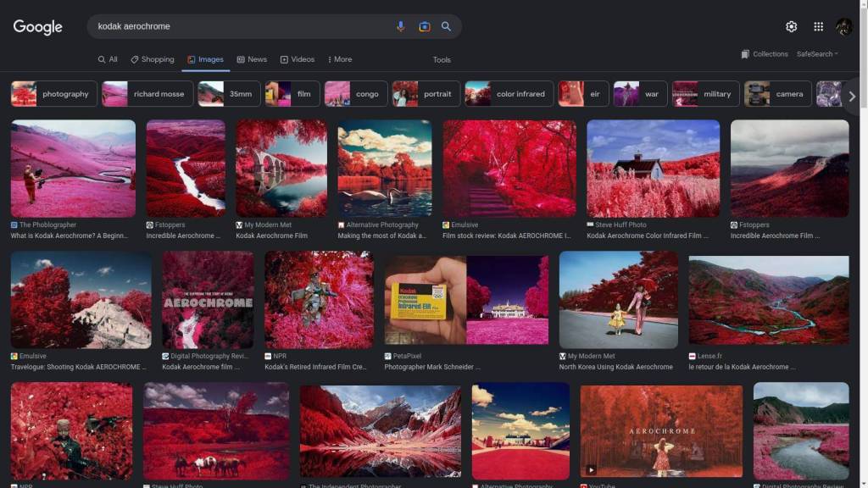Filter by military chip
Image resolution: width=868 pixels, height=488 pixels.
(706, 94)
